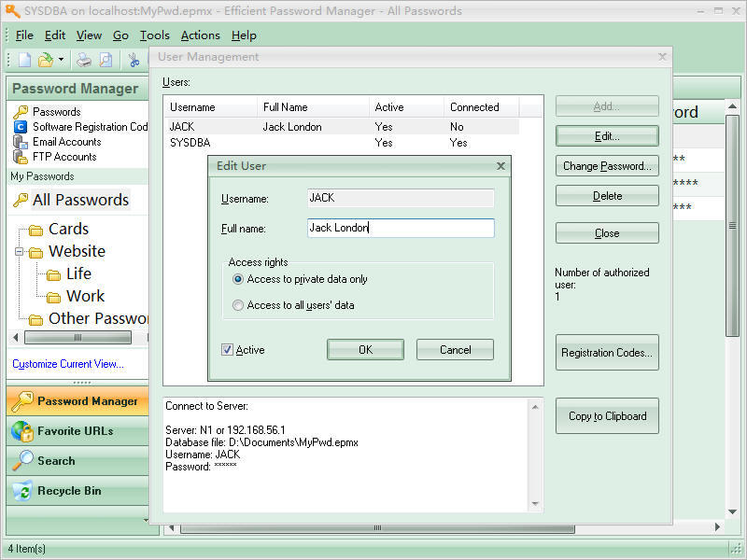Click scroll-up arrow of Connect to Server box
The image size is (747, 560).
(535, 407)
